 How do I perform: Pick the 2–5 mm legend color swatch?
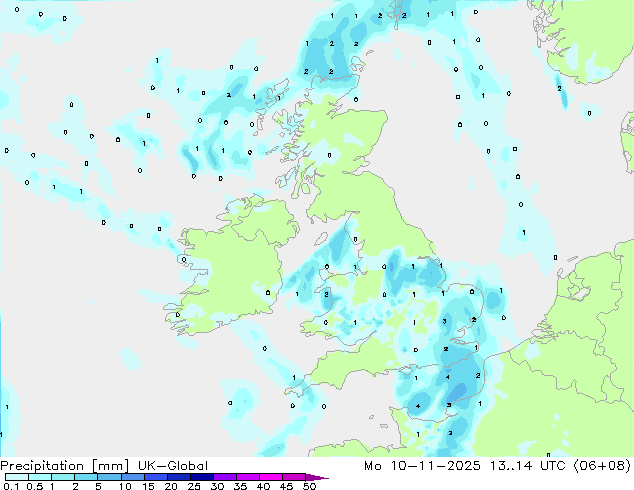tap(86, 477)
